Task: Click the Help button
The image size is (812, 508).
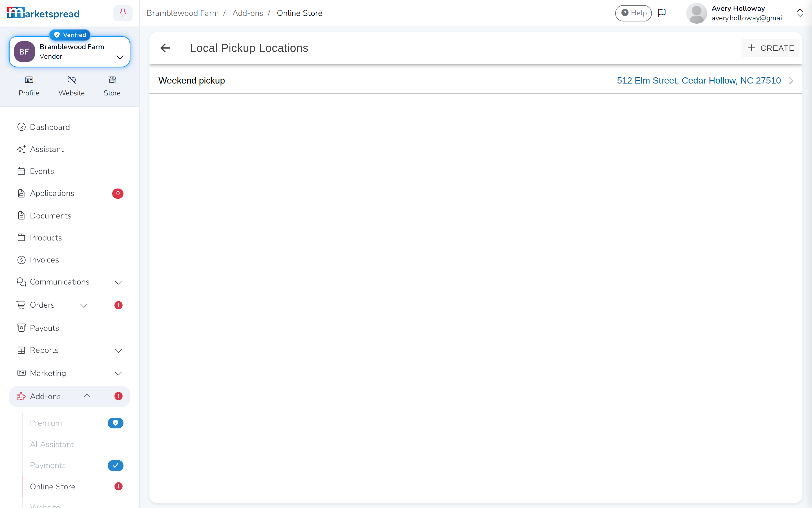Action: click(633, 13)
